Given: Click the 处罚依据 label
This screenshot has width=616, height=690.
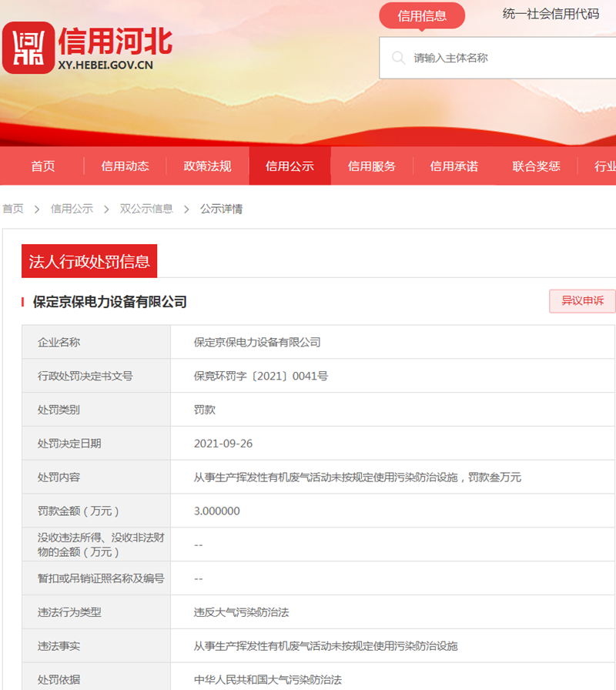Looking at the screenshot, I should pos(59,679).
